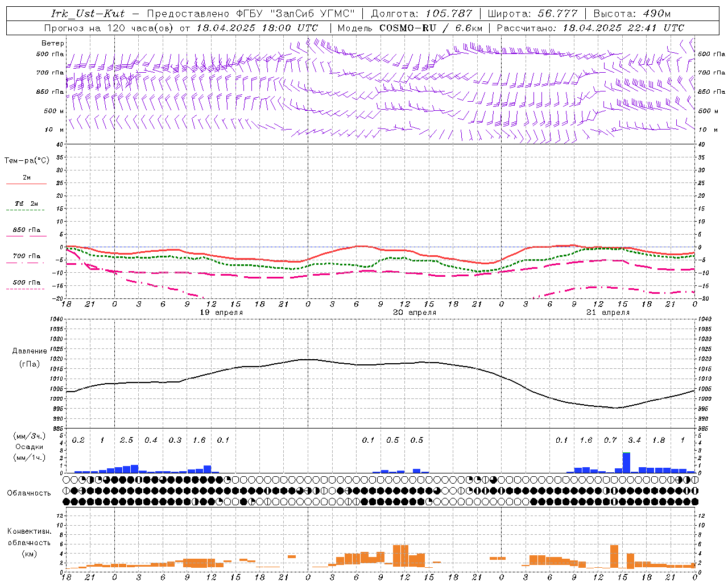
Task: Select the date label 19 апреля
Action: pyautogui.click(x=221, y=313)
